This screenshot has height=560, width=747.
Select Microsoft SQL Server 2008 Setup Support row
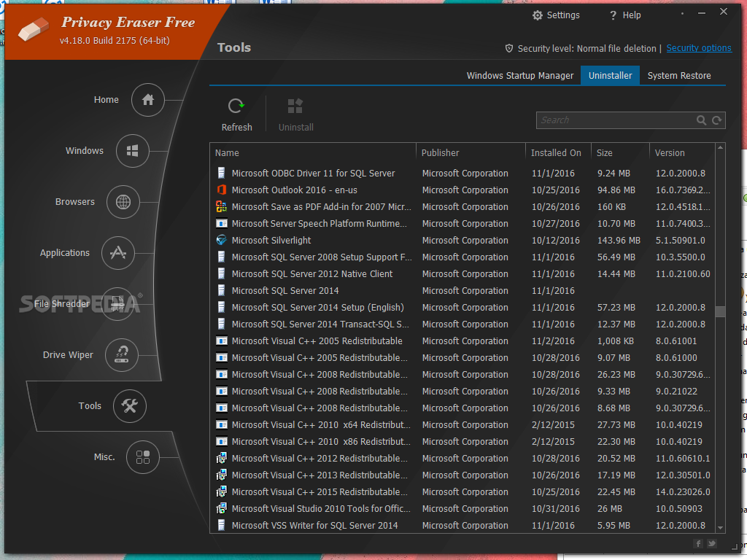coord(462,257)
